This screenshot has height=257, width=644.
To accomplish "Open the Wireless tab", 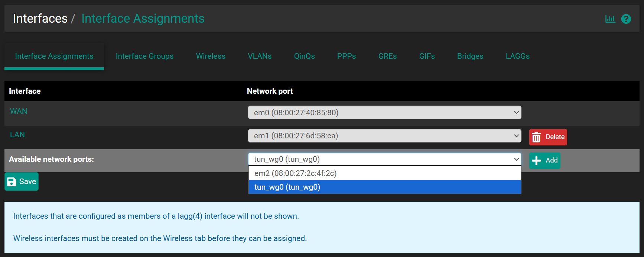I will pos(211,56).
